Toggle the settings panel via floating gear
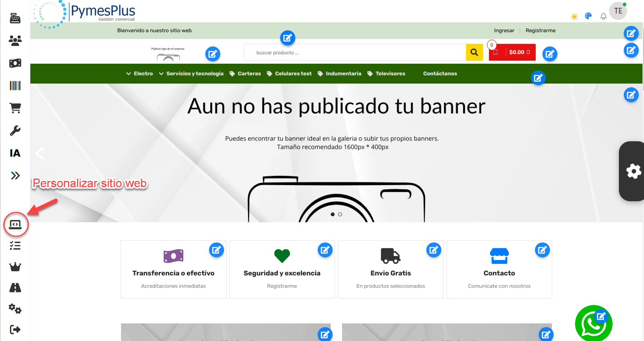 [634, 171]
